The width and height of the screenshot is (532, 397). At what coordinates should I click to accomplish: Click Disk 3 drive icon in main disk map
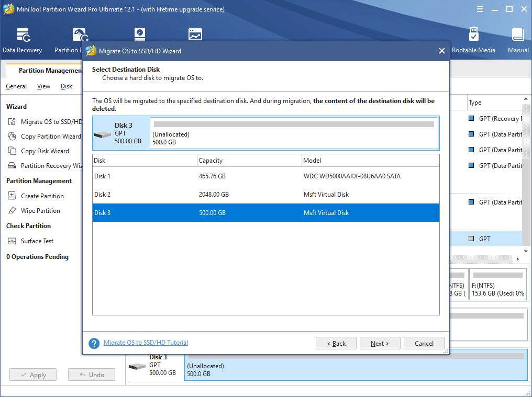(137, 367)
